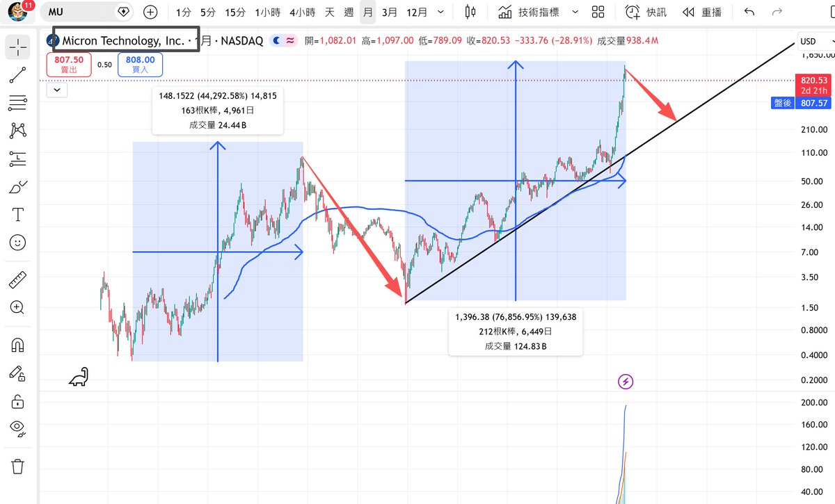Viewport: 835px width, 504px height.
Task: Switch to the 5分 interval
Action: [207, 12]
